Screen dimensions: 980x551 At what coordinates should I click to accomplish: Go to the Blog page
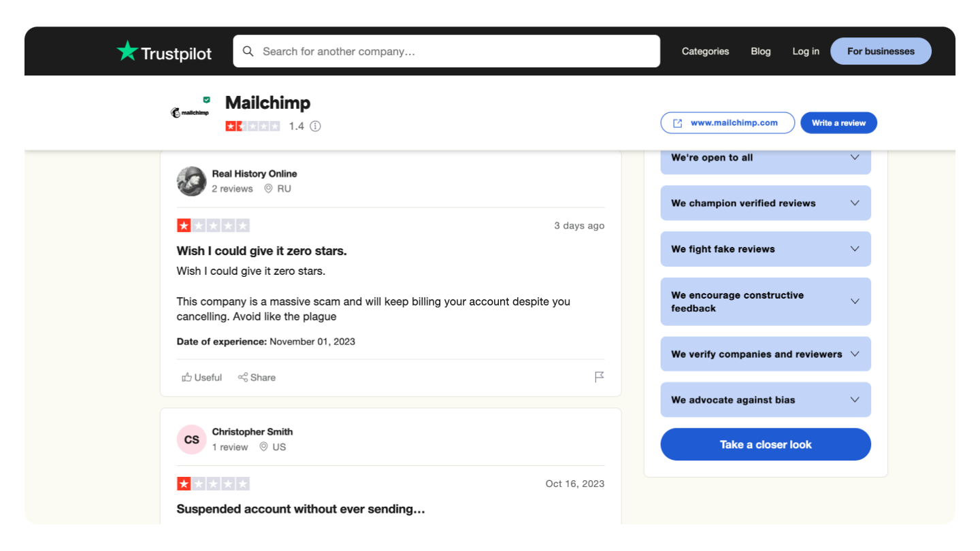point(761,51)
